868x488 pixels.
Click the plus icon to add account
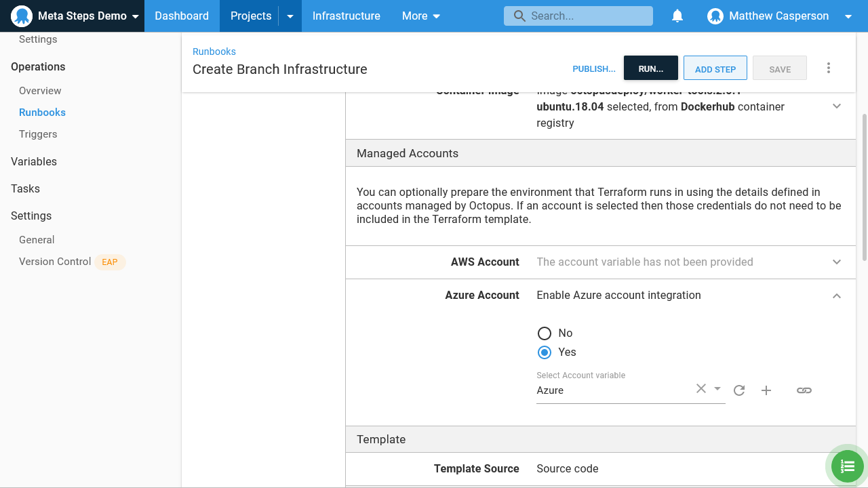pos(766,390)
